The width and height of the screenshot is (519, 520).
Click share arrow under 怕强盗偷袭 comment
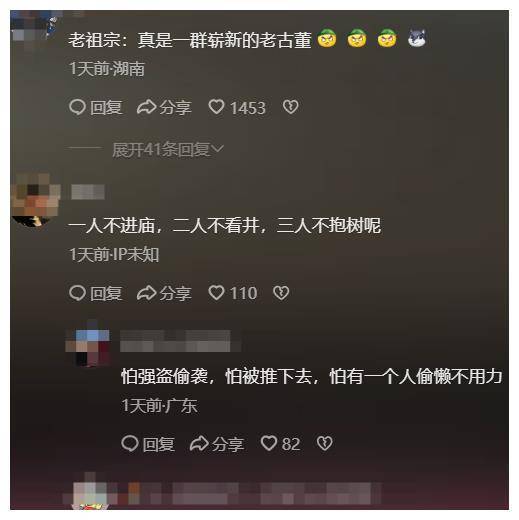coord(199,444)
